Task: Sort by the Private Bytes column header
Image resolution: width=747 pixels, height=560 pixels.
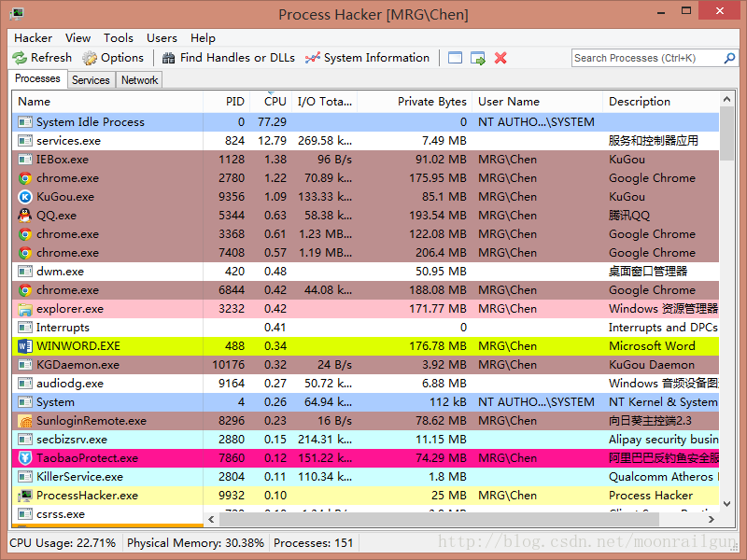Action: (x=415, y=102)
